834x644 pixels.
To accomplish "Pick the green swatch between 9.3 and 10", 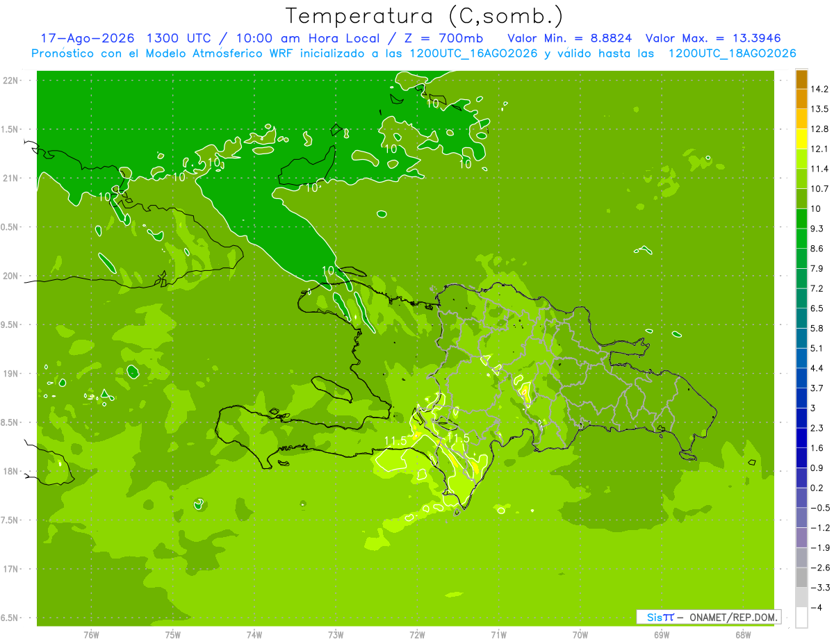I will tap(801, 219).
